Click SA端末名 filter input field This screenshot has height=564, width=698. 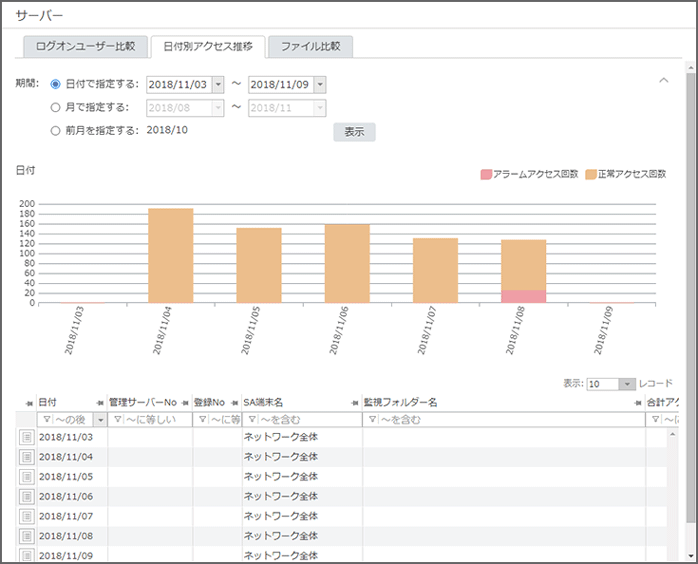click(305, 420)
